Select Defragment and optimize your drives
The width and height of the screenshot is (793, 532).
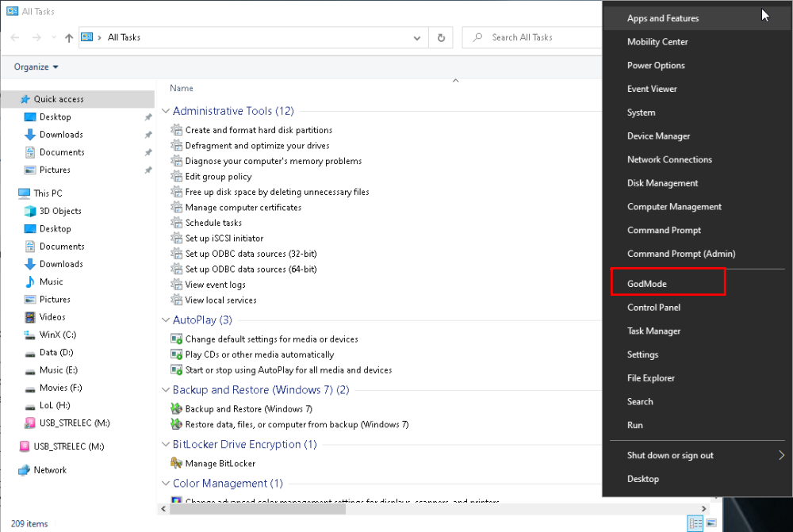pos(257,146)
